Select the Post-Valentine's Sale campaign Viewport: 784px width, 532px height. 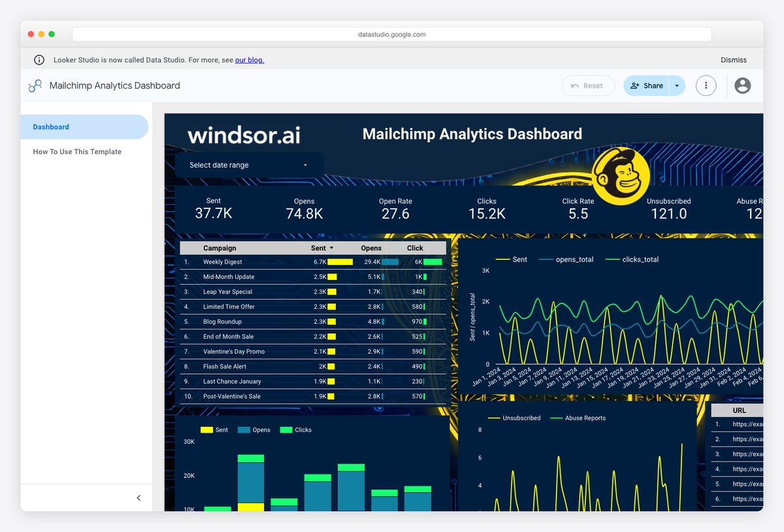pyautogui.click(x=313, y=396)
